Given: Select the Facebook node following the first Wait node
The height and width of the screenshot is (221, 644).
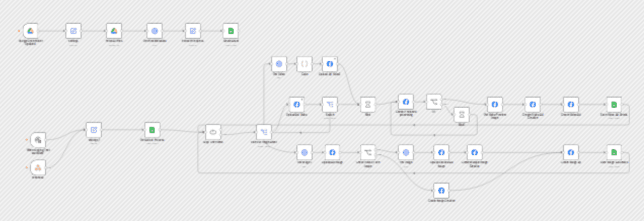Looking at the screenshot, I should point(405,102).
